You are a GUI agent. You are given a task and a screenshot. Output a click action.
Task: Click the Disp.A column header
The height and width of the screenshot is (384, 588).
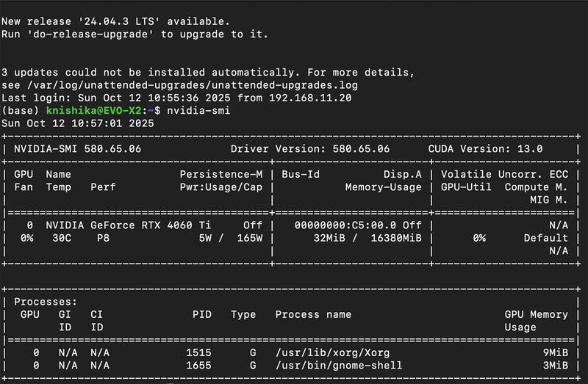coord(402,174)
